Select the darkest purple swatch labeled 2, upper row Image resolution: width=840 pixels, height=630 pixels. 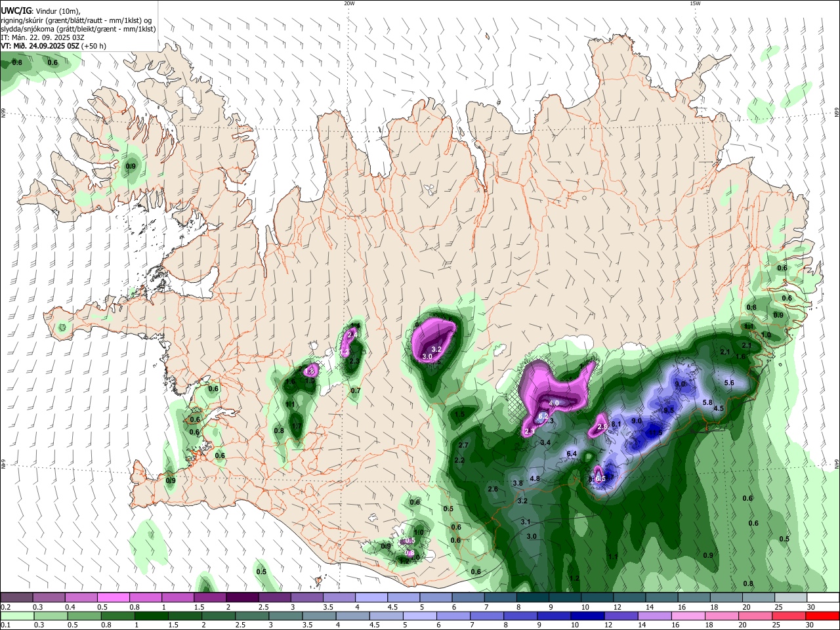coord(242,597)
